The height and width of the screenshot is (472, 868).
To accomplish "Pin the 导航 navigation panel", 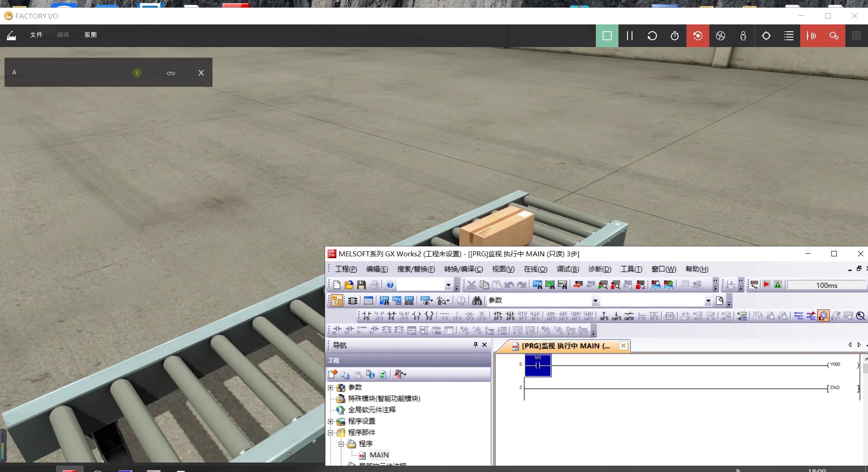I will [x=476, y=345].
